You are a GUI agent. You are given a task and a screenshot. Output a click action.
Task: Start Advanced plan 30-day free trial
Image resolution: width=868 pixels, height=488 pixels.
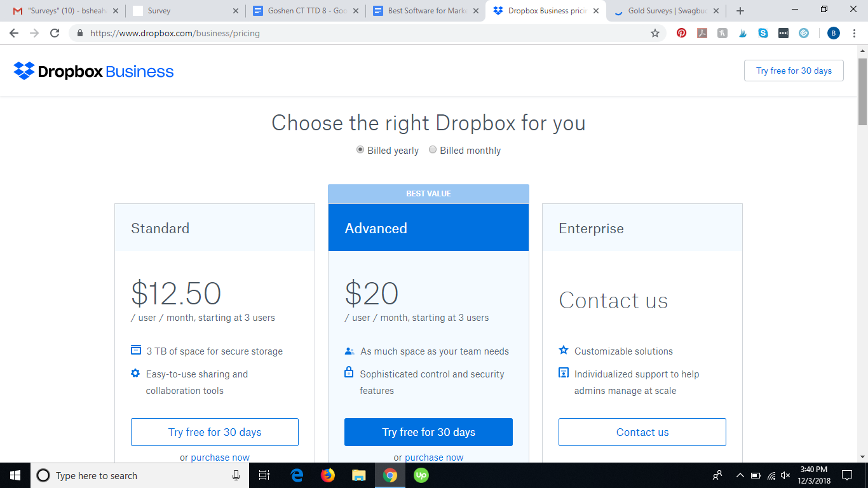428,432
